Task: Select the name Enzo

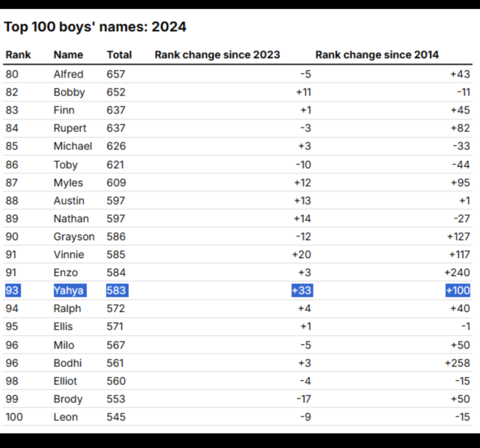Action: pos(66,272)
